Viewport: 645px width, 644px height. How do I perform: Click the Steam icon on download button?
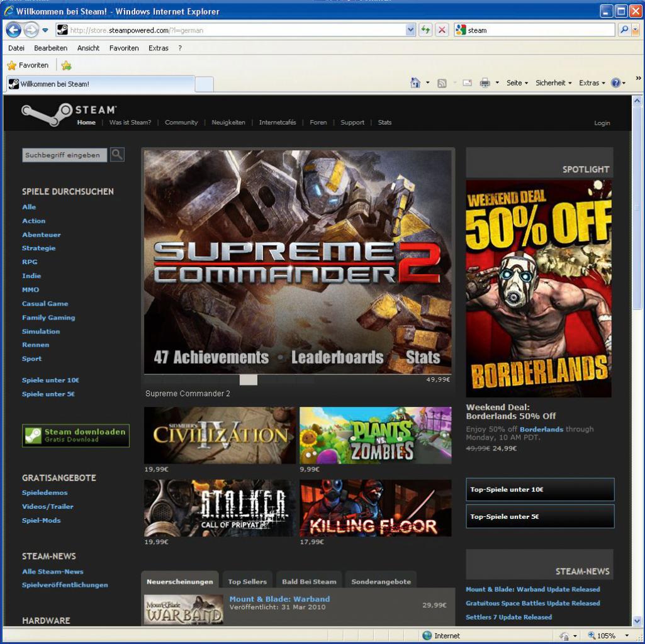tap(33, 435)
